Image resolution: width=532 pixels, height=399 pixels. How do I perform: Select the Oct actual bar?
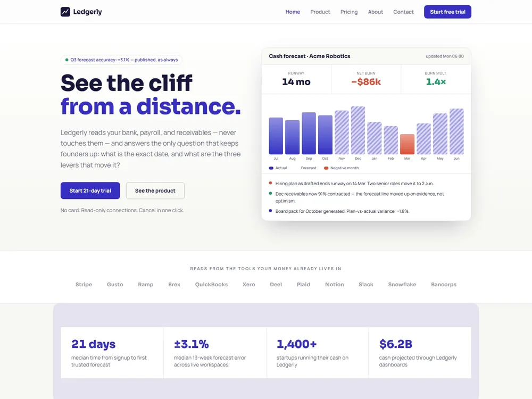click(325, 135)
